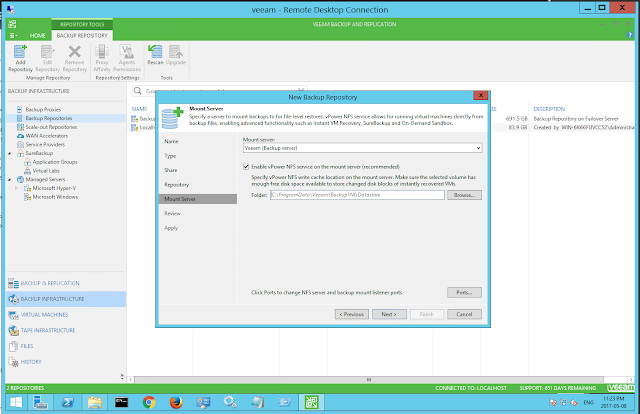Collapse the SureBackup tree node
The height and width of the screenshot is (414, 640).
click(10, 154)
